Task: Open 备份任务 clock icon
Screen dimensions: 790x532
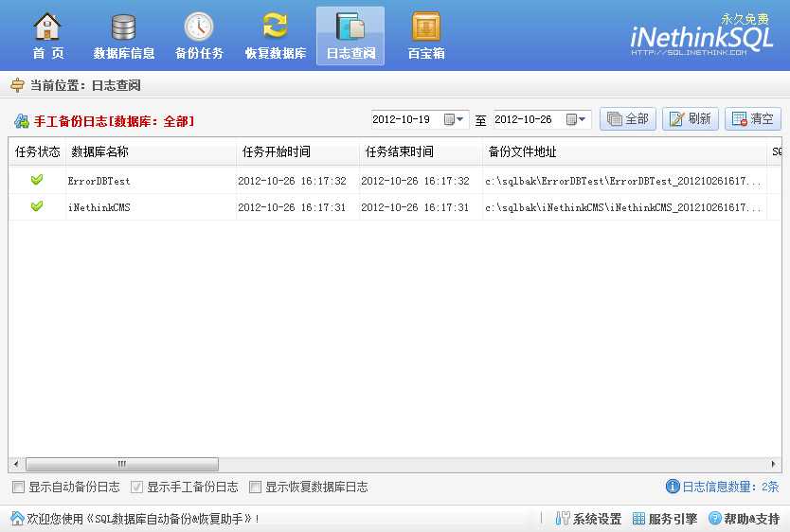Action: (x=199, y=27)
